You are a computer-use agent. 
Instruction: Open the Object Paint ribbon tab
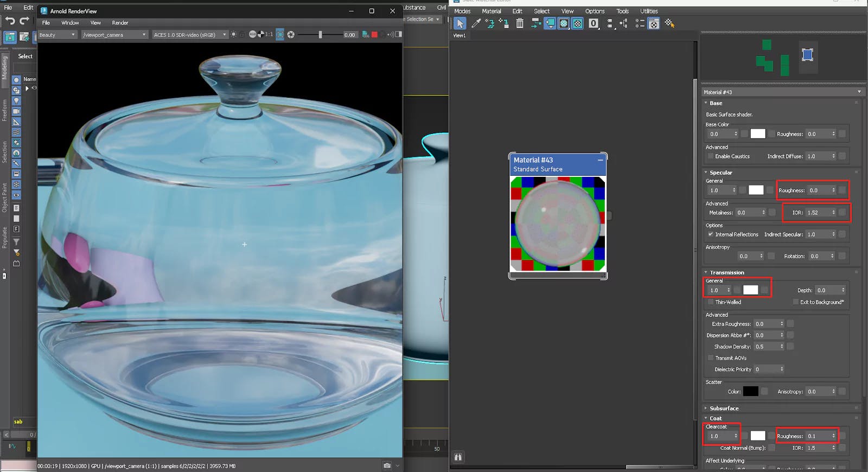pos(4,197)
